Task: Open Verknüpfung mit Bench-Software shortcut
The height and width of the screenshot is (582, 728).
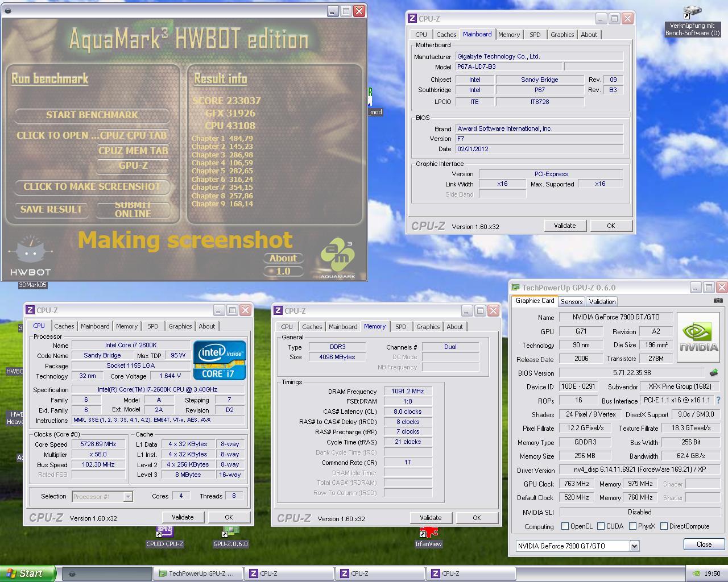Action: point(692,21)
